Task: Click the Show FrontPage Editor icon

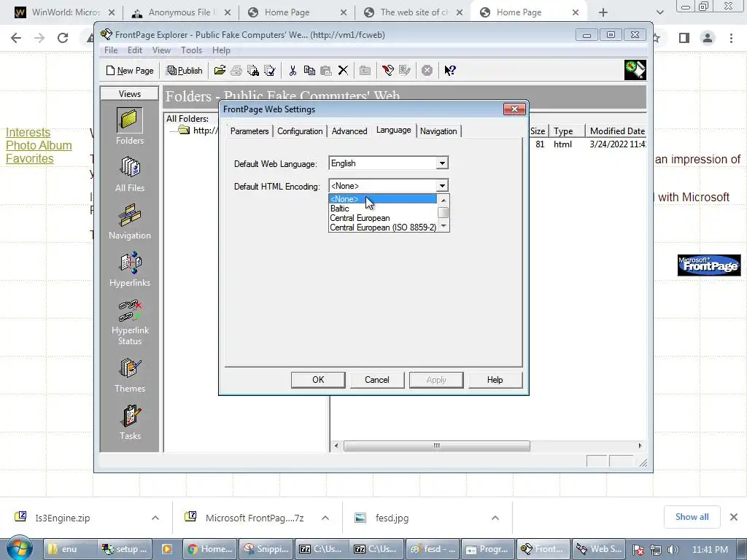Action: pyautogui.click(x=387, y=71)
